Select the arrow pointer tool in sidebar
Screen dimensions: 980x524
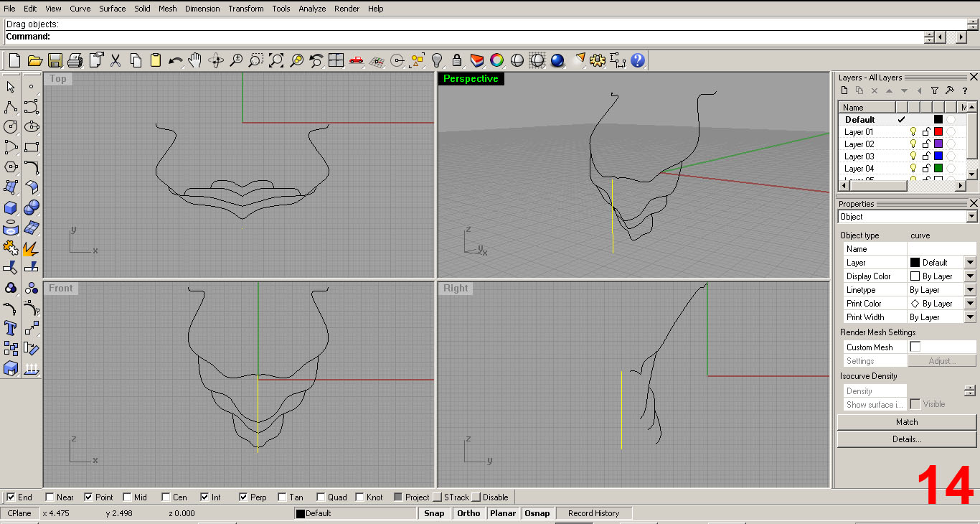[x=11, y=87]
